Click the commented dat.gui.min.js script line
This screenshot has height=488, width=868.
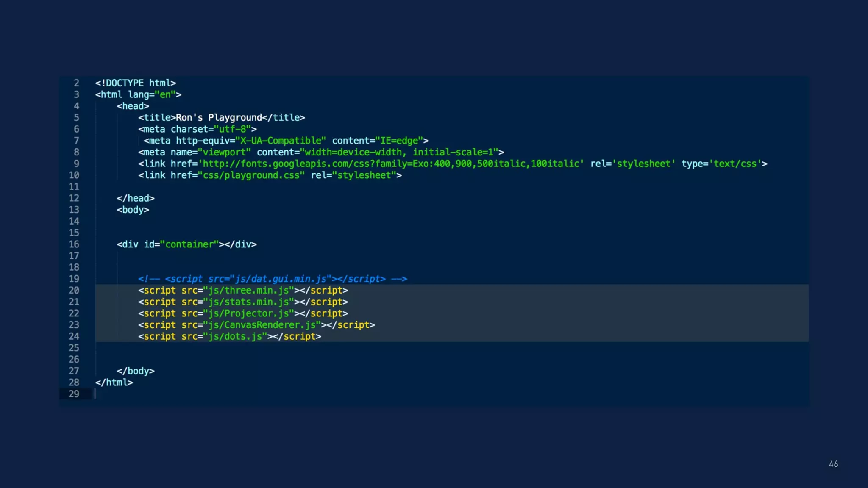[273, 279]
